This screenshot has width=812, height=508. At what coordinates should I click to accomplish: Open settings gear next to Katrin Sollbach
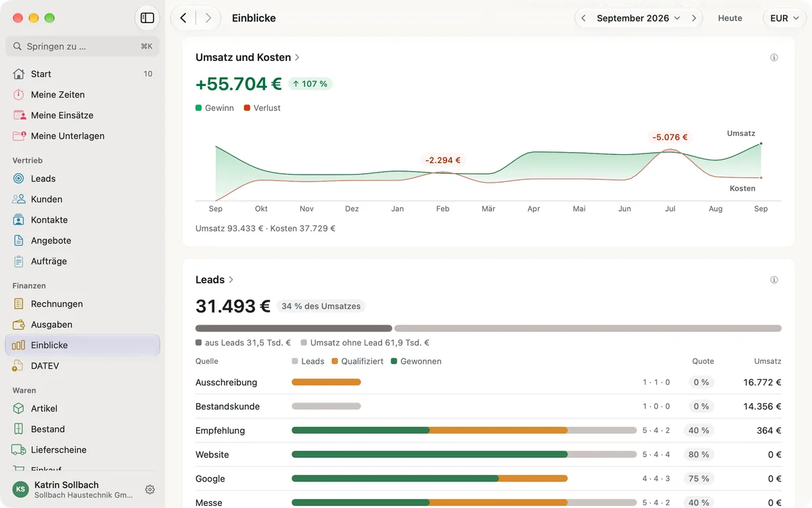point(150,490)
